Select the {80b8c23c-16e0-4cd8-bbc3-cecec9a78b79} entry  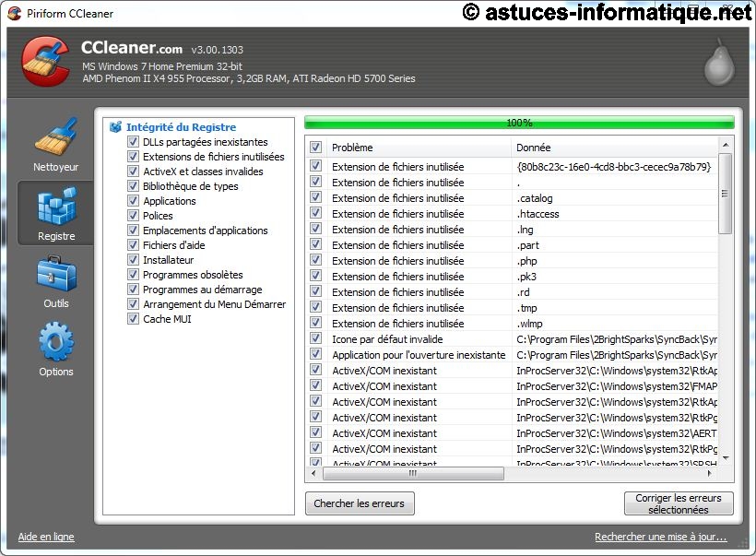coord(614,167)
